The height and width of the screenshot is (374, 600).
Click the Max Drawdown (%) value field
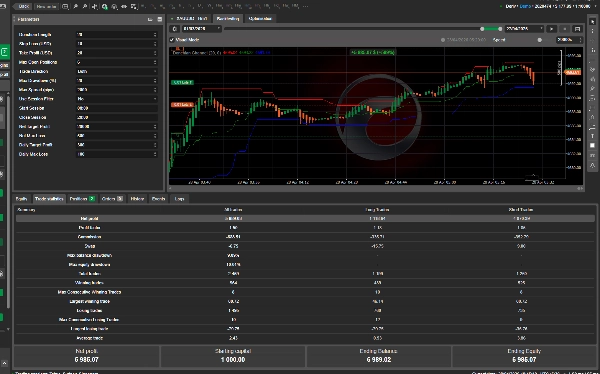pyautogui.click(x=117, y=80)
